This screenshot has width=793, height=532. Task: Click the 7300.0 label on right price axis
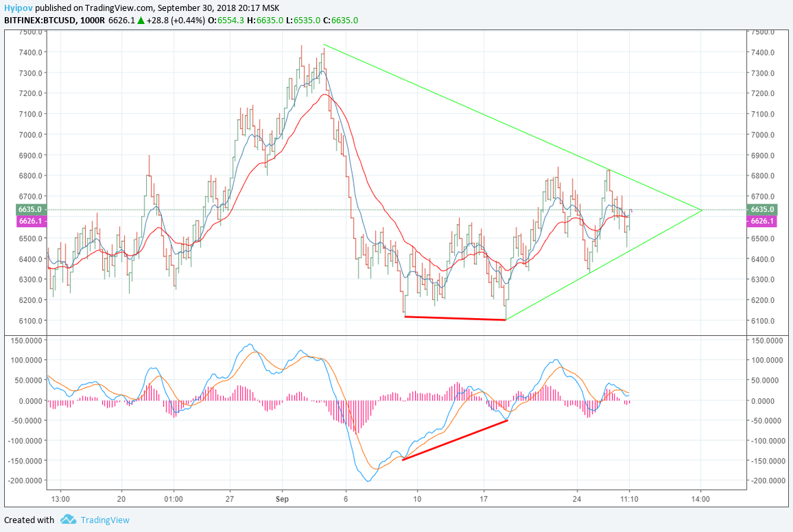(763, 73)
